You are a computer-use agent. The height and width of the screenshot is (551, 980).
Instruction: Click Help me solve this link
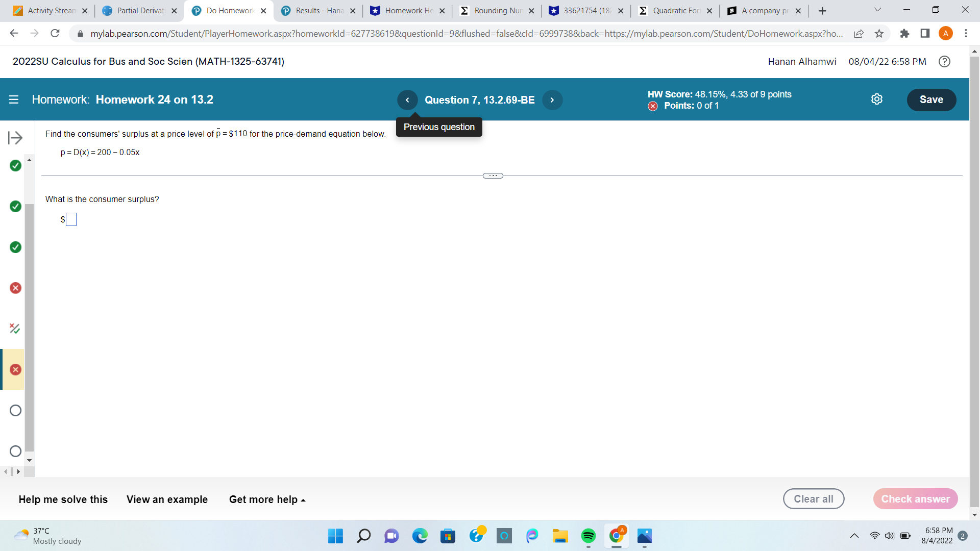[x=63, y=499]
